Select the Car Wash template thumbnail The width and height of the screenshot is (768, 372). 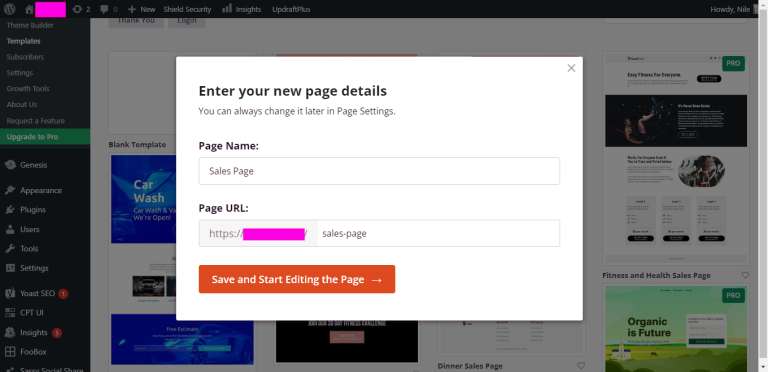pos(144,199)
